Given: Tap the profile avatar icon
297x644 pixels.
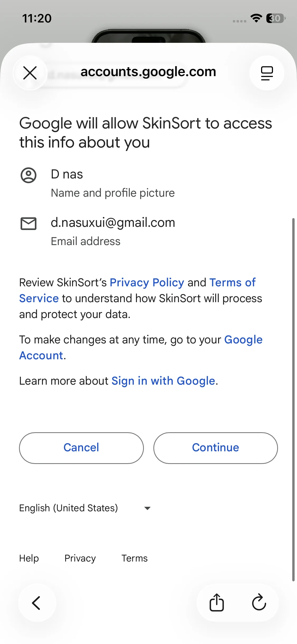Looking at the screenshot, I should 29,175.
